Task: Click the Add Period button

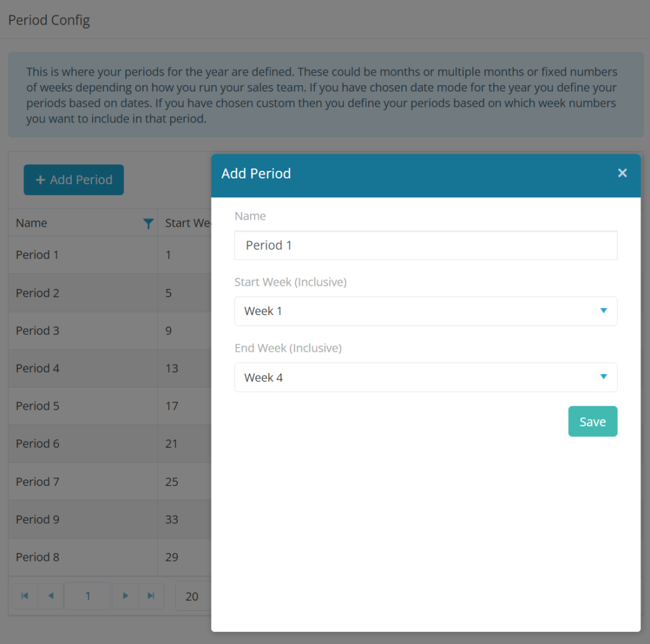Action: [74, 180]
